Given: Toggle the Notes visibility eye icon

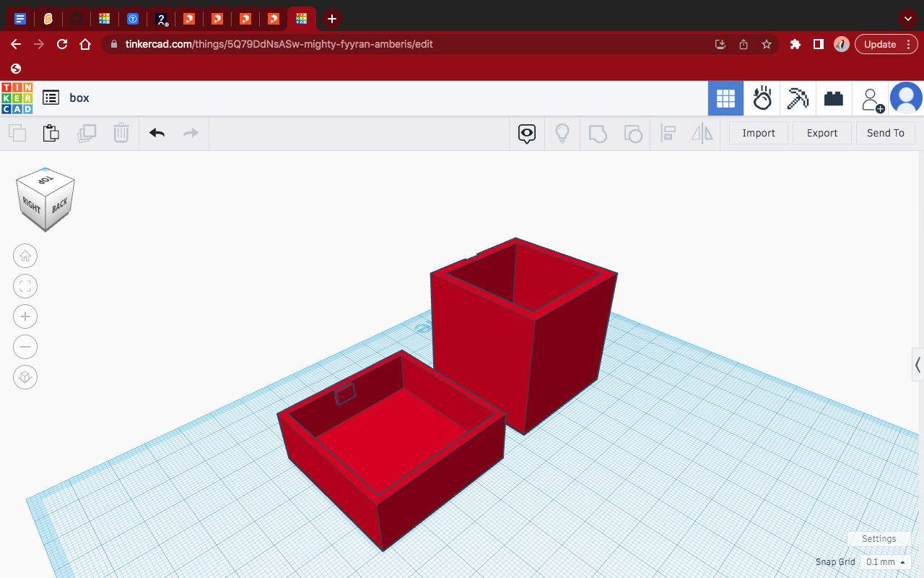Looking at the screenshot, I should coord(527,133).
